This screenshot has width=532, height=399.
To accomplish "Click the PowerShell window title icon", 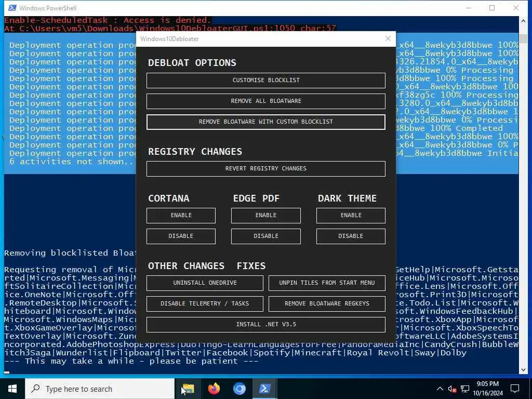I will (12, 8).
